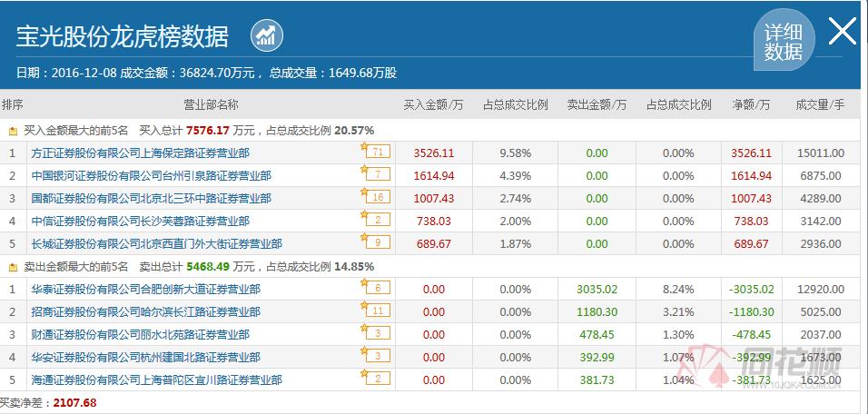This screenshot has width=868, height=414.
Task: Click star badge 6 for 华泰证券 row
Action: pyautogui.click(x=375, y=287)
